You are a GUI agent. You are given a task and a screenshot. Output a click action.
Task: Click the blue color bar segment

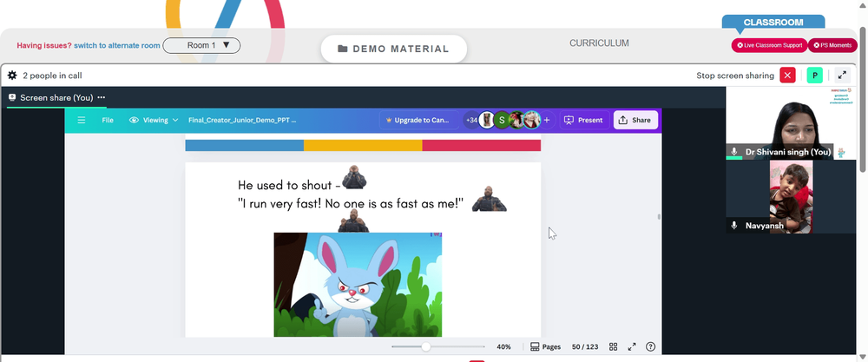tap(245, 145)
